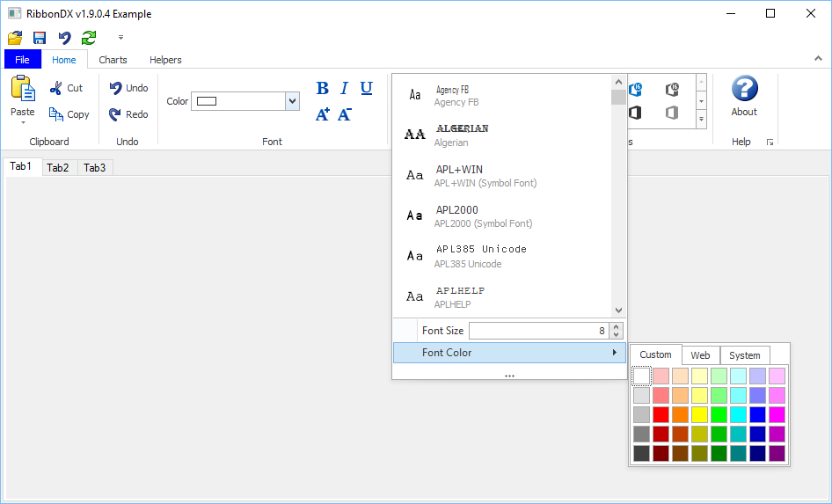Image resolution: width=832 pixels, height=504 pixels.
Task: Click the grow font size icon
Action: 322,114
